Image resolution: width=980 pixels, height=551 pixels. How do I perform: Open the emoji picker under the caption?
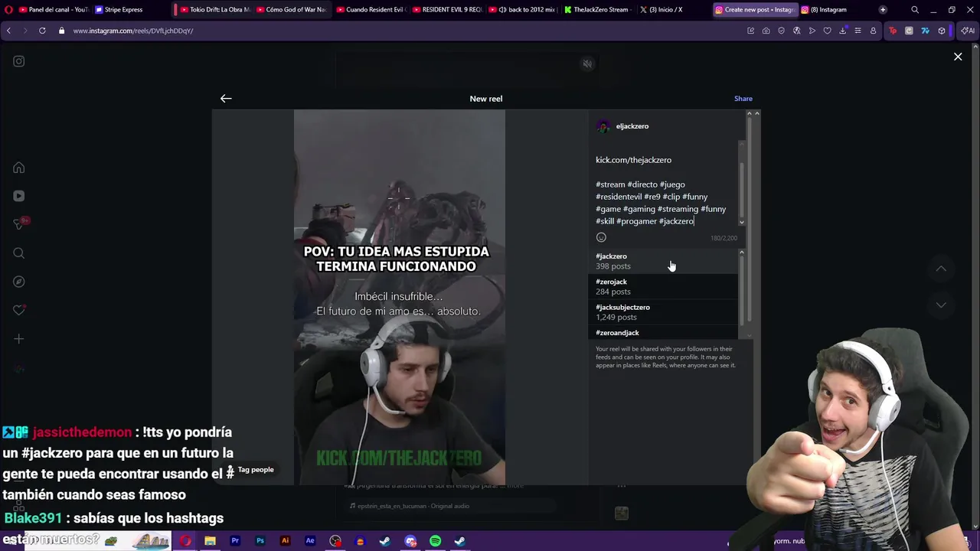tap(601, 237)
